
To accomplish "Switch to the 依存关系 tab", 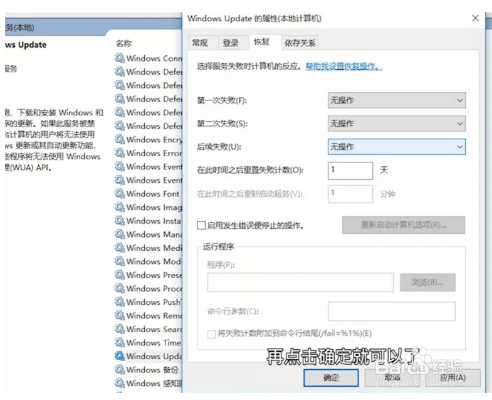I will (x=300, y=43).
